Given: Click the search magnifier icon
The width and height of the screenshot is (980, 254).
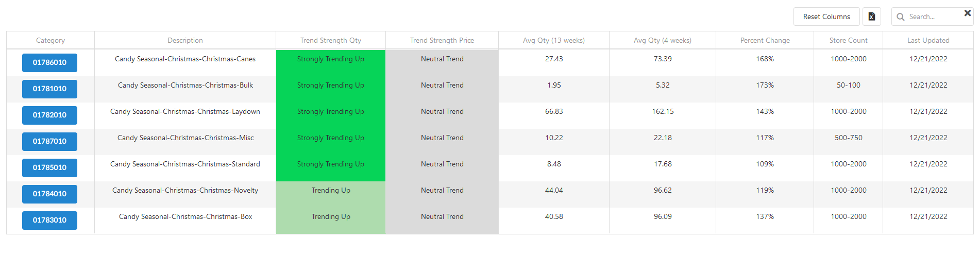Looking at the screenshot, I should (901, 17).
